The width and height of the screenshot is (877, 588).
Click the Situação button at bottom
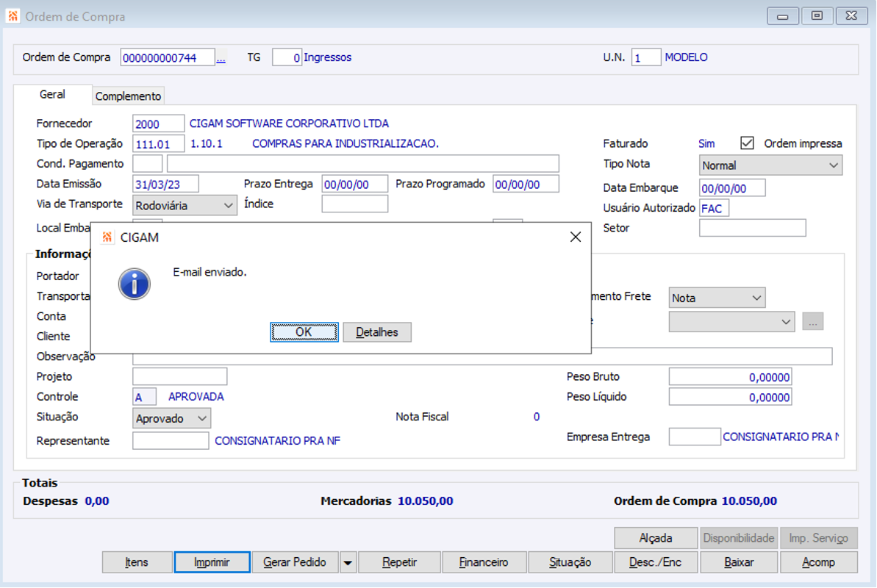570,562
